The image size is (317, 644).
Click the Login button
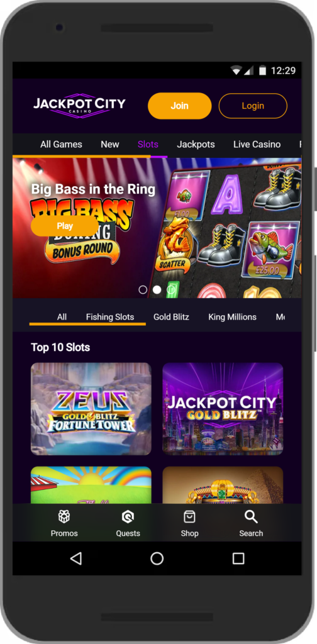253,106
